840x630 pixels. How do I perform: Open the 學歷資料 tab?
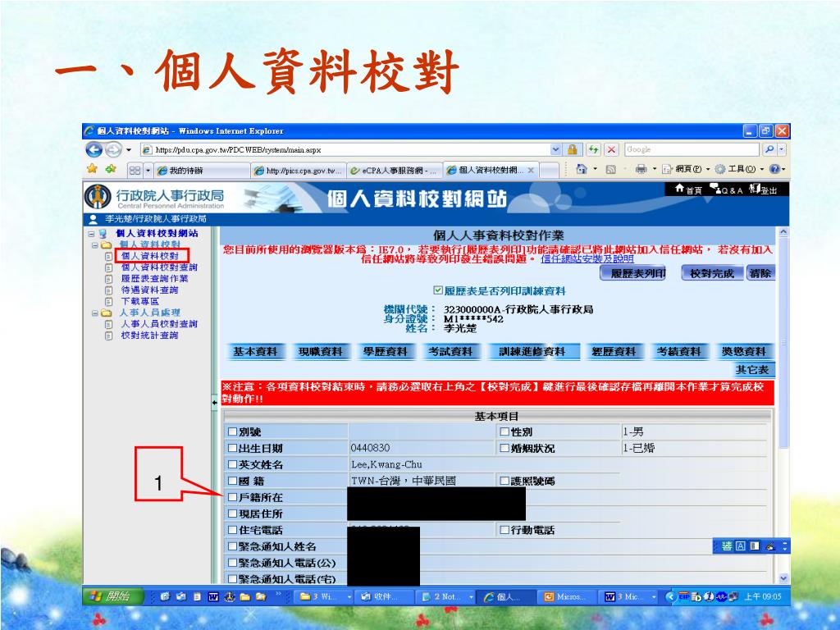click(x=386, y=351)
